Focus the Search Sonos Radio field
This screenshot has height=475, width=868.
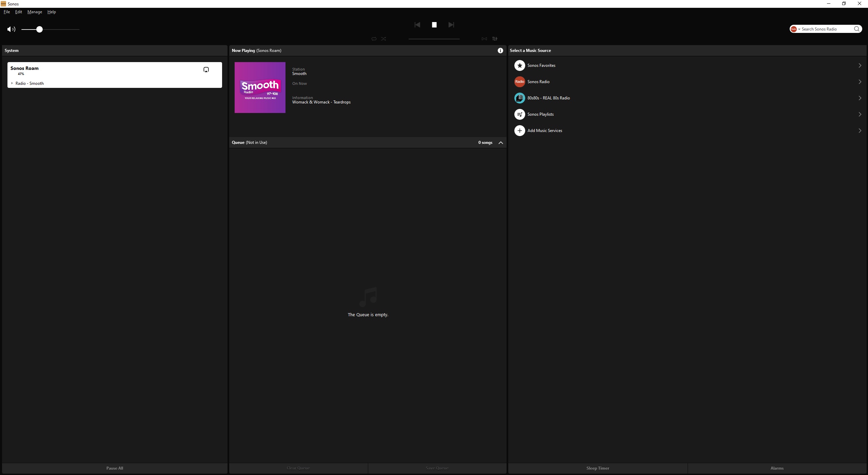827,29
